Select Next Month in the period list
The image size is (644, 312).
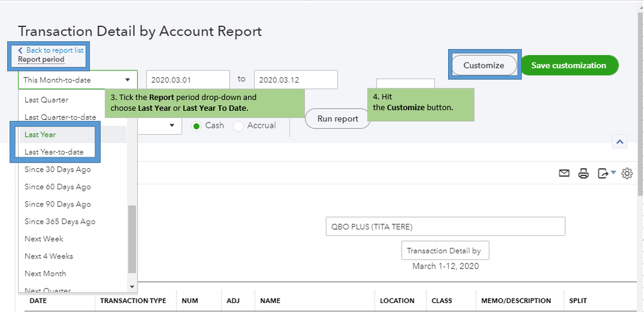(45, 273)
